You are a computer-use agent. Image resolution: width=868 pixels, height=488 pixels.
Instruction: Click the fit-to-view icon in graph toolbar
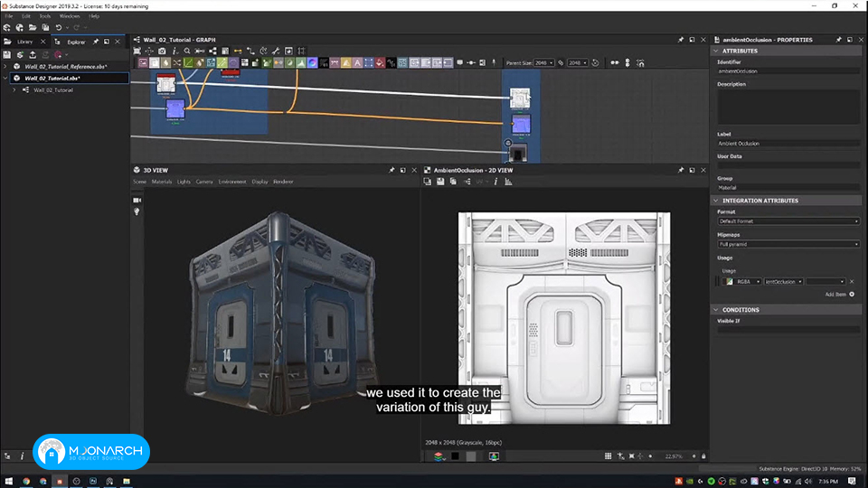point(137,51)
